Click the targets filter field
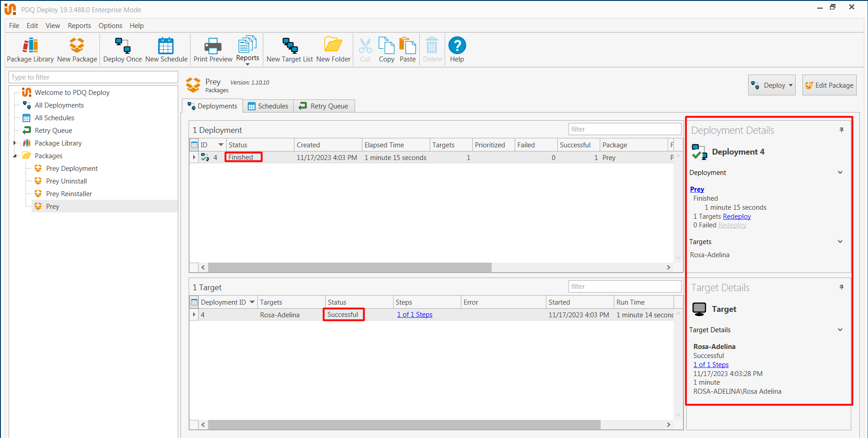The height and width of the screenshot is (438, 868). pyautogui.click(x=625, y=287)
